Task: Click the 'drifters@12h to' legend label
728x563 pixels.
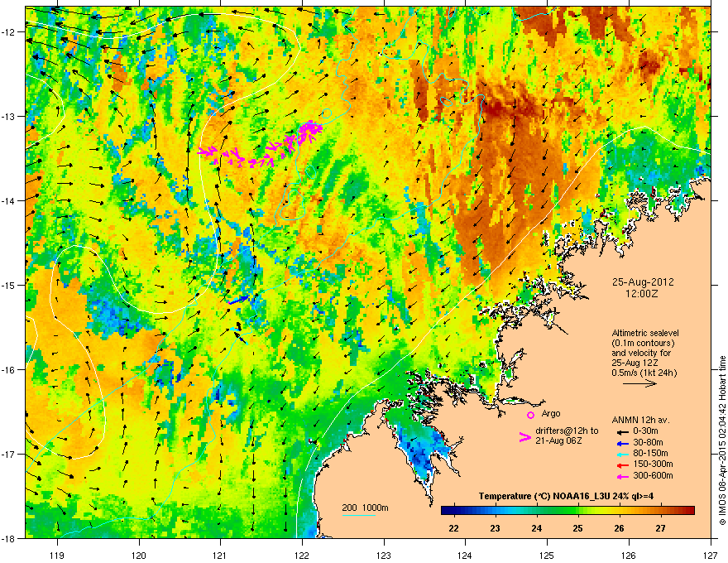Action: pos(567,431)
